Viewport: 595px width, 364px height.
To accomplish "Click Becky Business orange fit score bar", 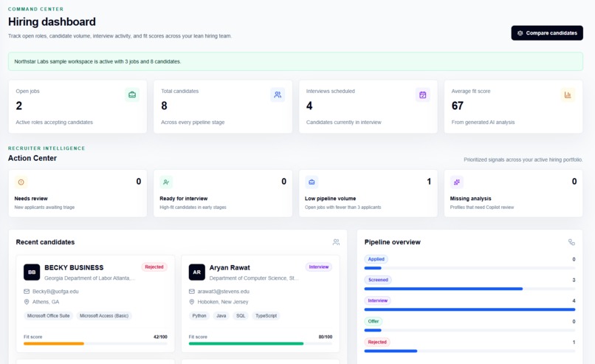I will pyautogui.click(x=53, y=343).
